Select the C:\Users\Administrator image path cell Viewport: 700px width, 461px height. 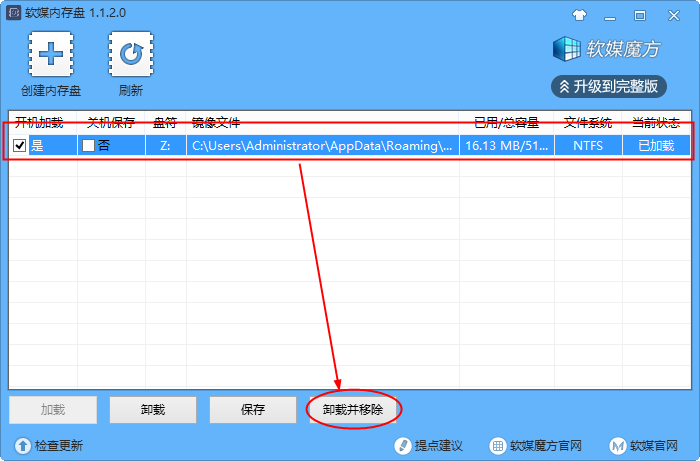click(323, 145)
